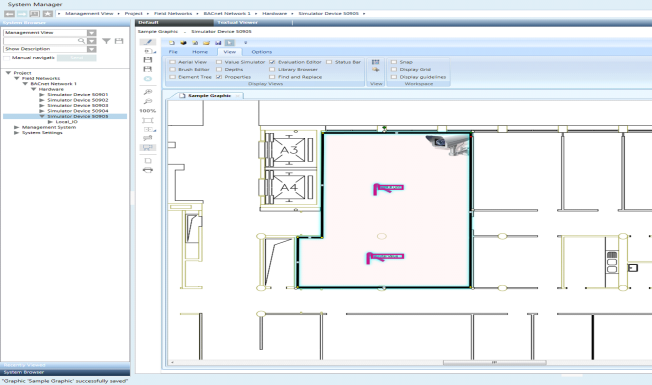
Task: Click the blue save disk quick-access icon
Action: click(x=218, y=42)
